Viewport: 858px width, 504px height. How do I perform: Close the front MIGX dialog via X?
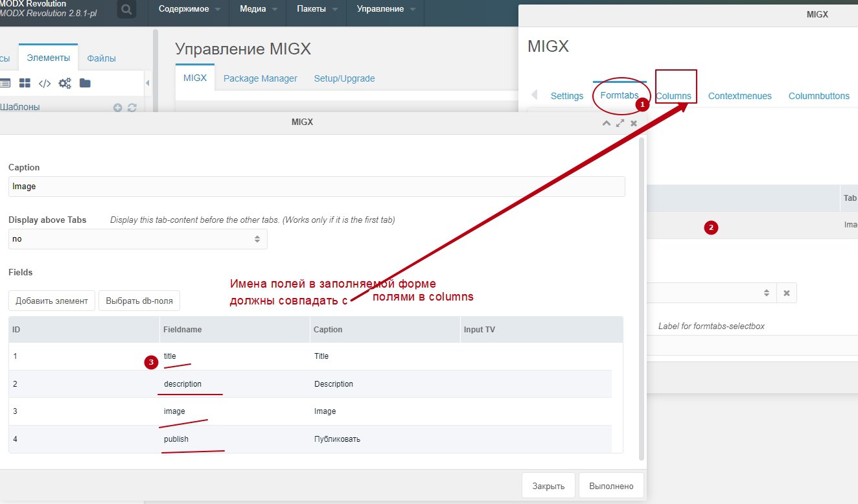(634, 122)
